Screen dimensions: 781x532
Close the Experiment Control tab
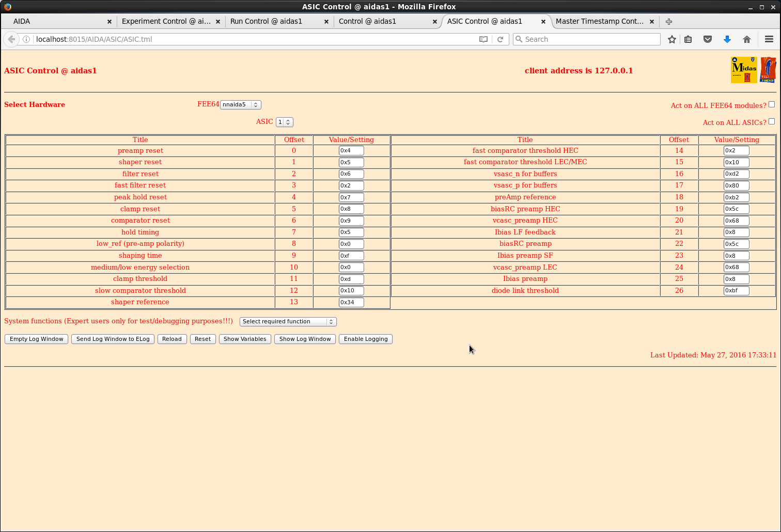(x=218, y=22)
